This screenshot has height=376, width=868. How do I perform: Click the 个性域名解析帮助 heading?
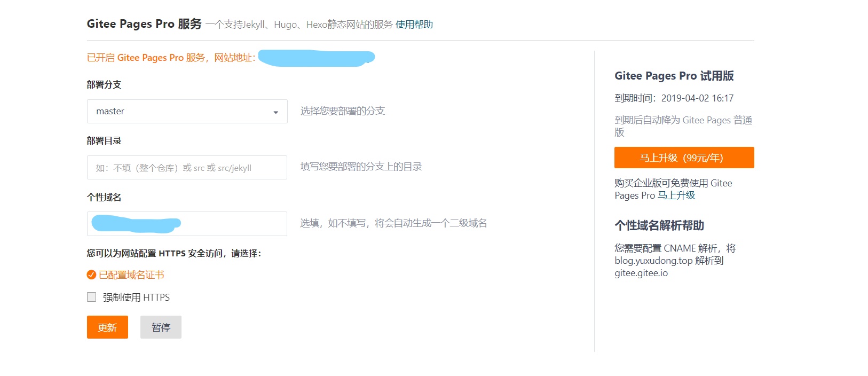pyautogui.click(x=659, y=225)
